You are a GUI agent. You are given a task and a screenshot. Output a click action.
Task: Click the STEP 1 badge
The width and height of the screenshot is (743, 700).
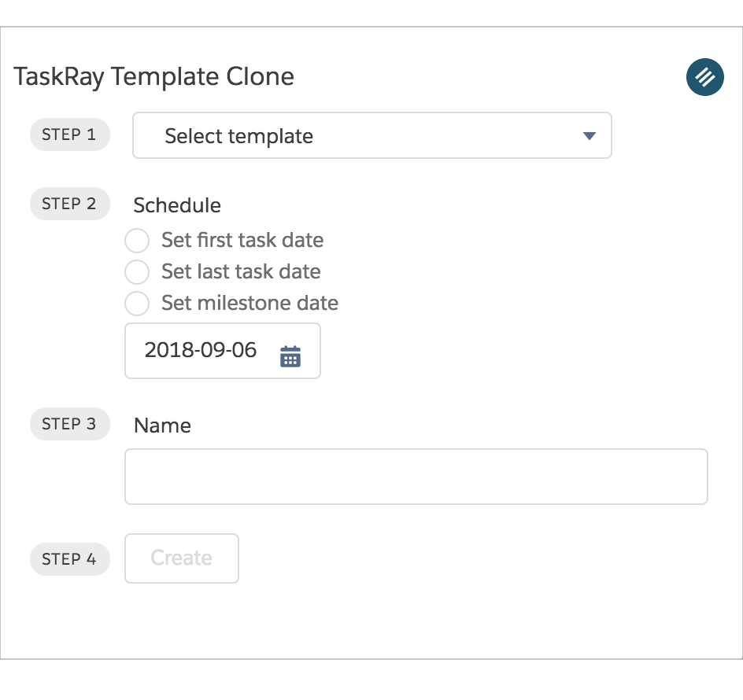pos(69,134)
